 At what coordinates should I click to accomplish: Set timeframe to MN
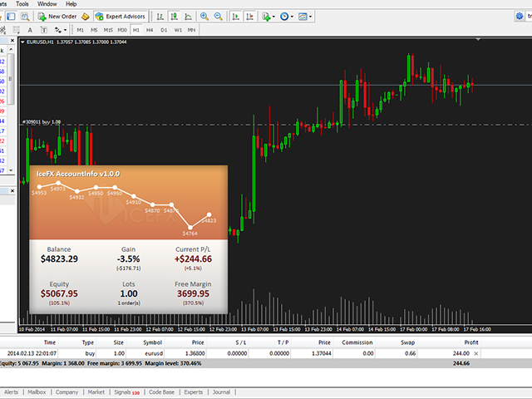point(191,30)
